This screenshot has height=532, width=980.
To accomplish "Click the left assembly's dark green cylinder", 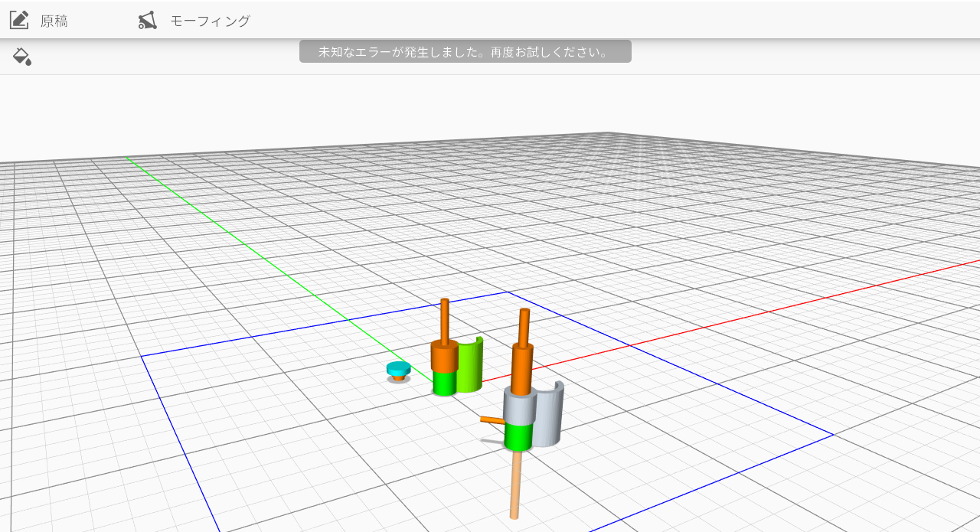I will click(443, 383).
